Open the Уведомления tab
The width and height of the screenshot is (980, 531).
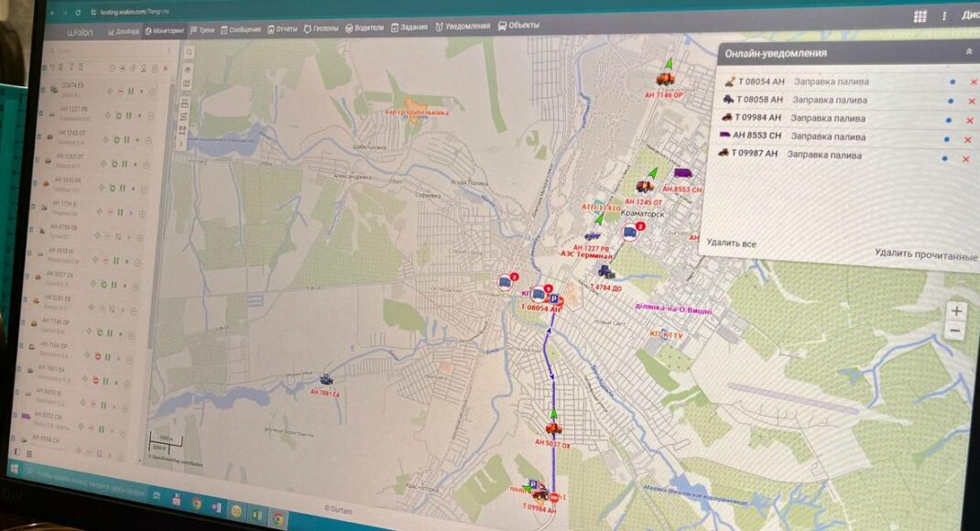coord(463,27)
